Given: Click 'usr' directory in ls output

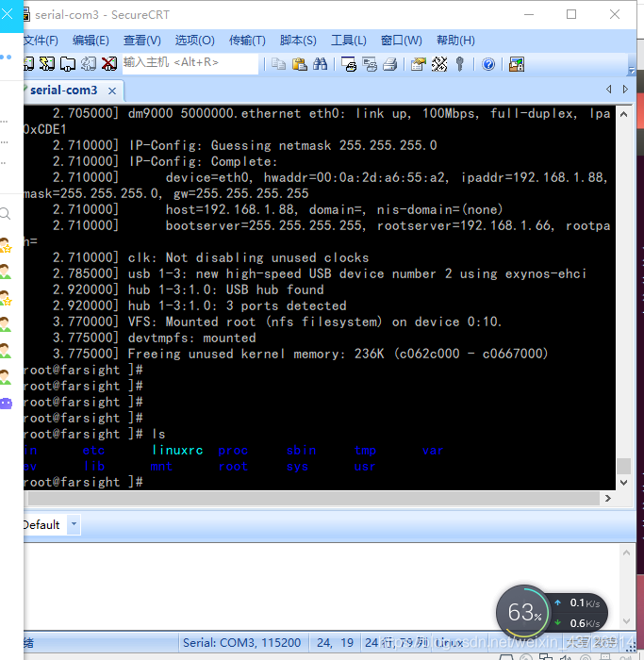Looking at the screenshot, I should click(365, 467).
